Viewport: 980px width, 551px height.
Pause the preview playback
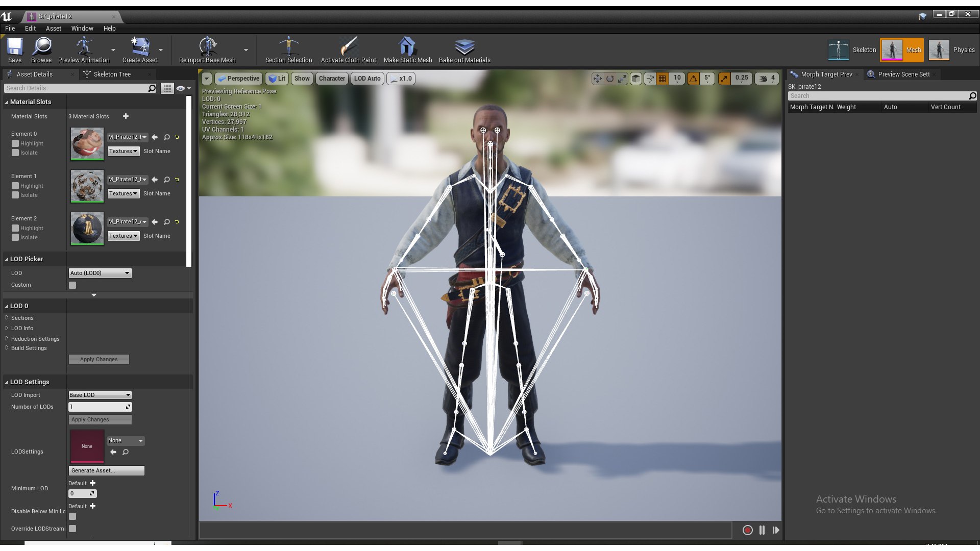coord(762,530)
